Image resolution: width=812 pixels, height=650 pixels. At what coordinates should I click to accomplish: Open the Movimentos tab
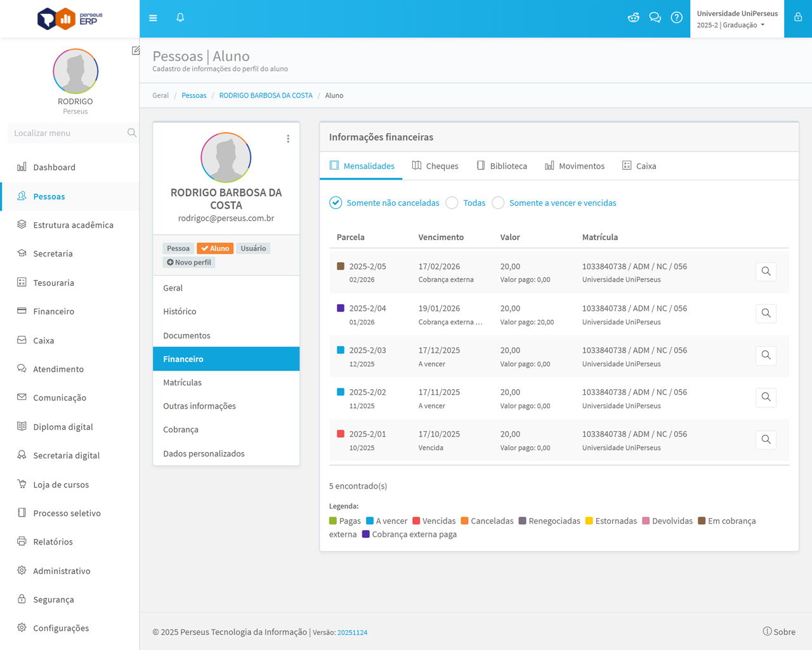click(x=575, y=166)
